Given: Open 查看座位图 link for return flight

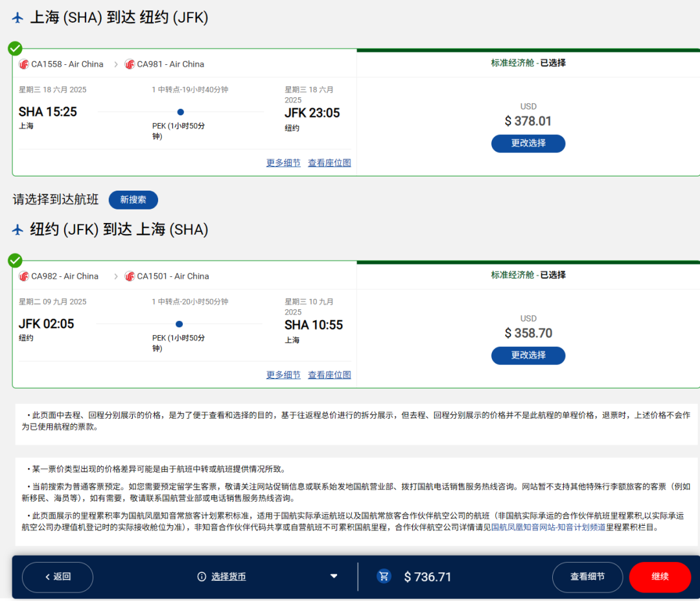Looking at the screenshot, I should [x=329, y=375].
